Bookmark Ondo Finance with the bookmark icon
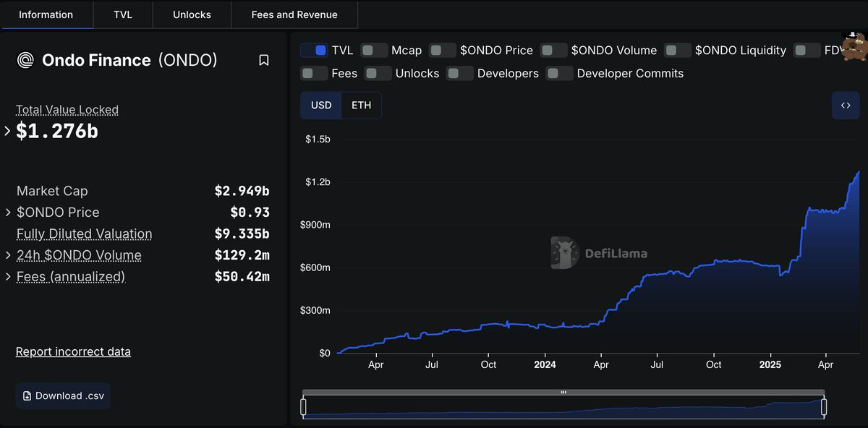The height and width of the screenshot is (428, 868). pos(264,61)
